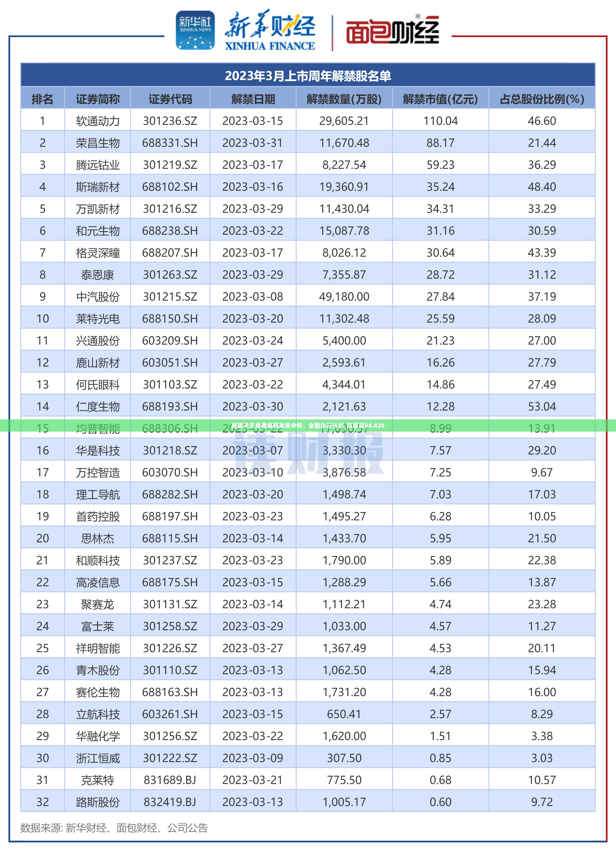
Task: Select the stock name 聚赛龙
Action: (x=98, y=604)
